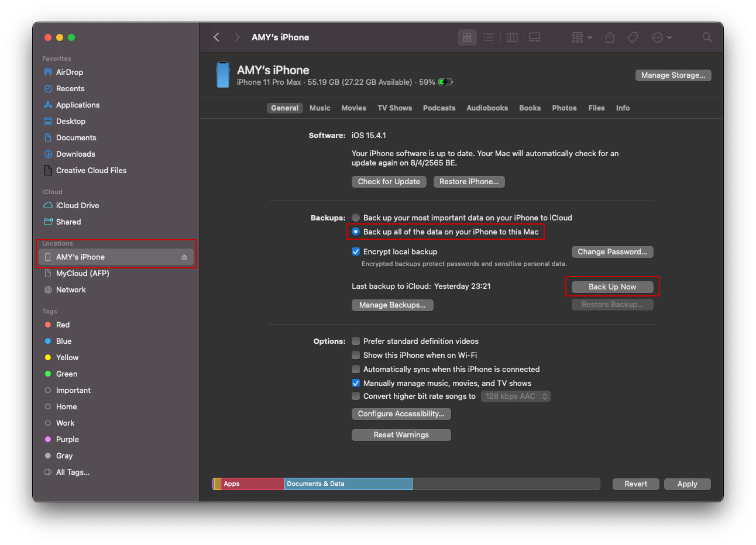
Task: Select AMY's iPhone under Locations
Action: (116, 257)
